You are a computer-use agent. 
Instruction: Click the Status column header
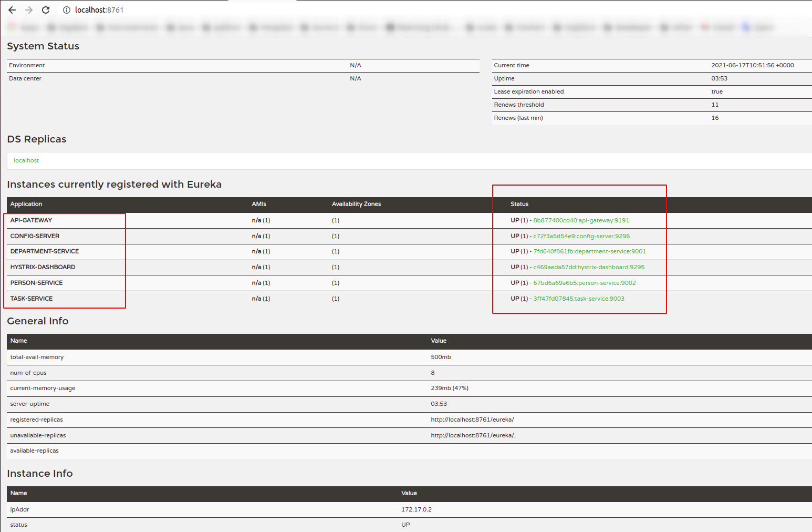pyautogui.click(x=519, y=204)
